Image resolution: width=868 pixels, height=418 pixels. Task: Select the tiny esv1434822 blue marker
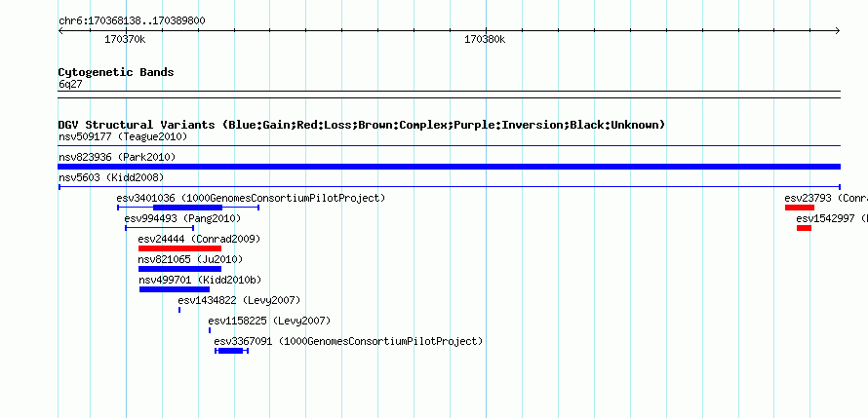pos(179,310)
